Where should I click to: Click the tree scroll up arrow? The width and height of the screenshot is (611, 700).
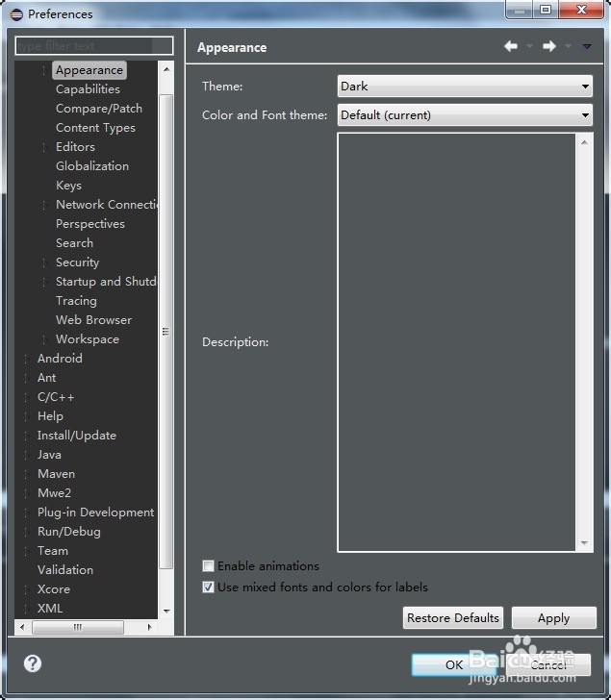166,69
